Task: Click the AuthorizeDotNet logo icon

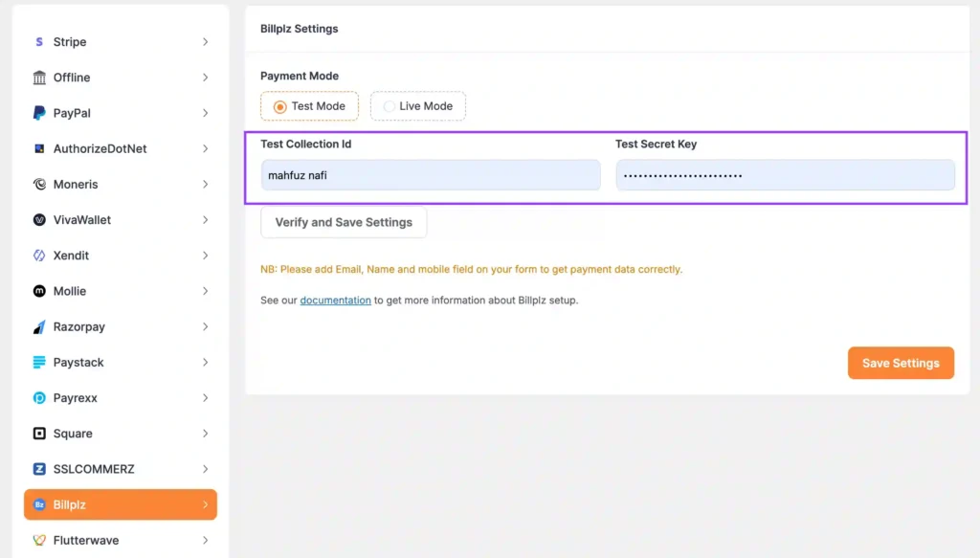Action: tap(39, 148)
